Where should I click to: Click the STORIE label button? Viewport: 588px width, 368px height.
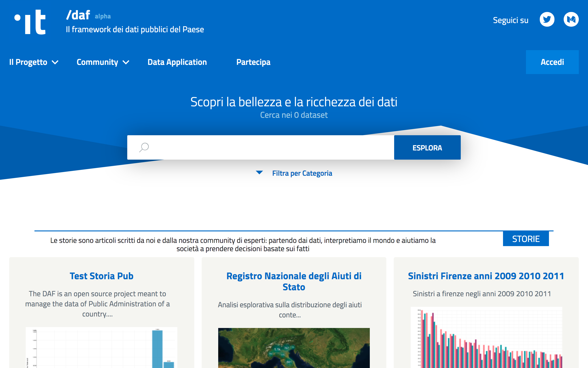point(526,239)
